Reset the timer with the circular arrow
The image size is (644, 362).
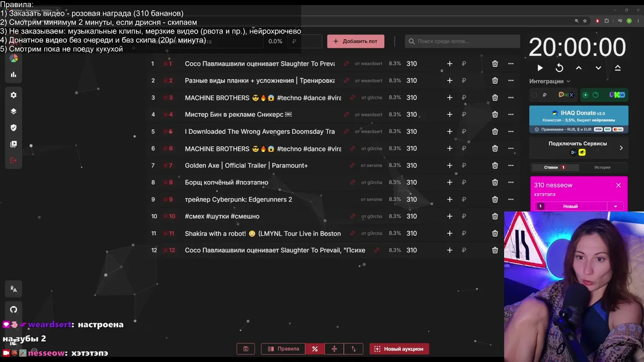point(559,68)
